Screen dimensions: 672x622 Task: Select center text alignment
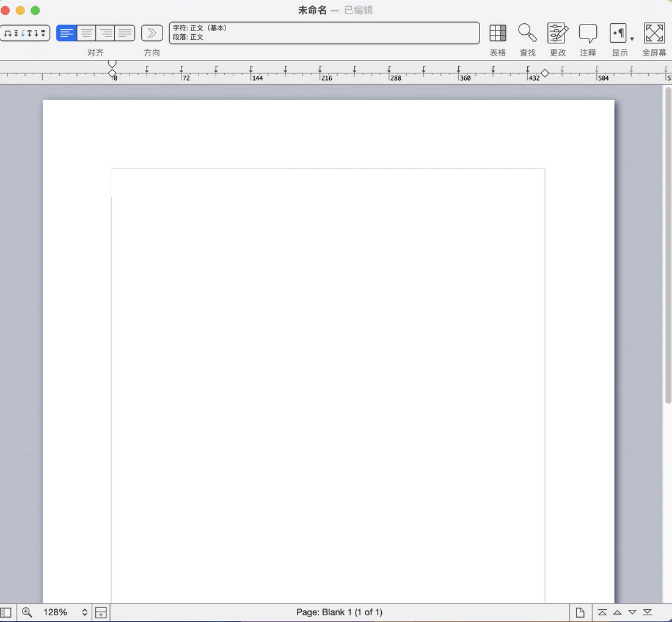click(86, 33)
